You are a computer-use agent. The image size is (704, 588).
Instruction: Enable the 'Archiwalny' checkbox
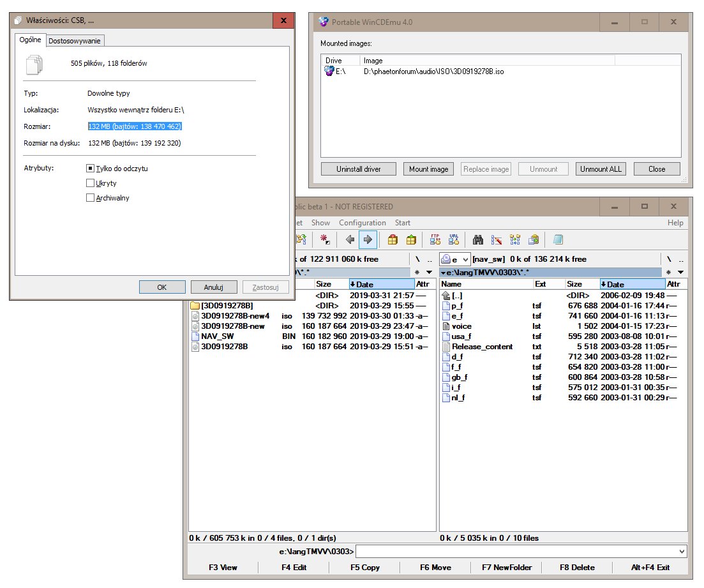pos(90,198)
